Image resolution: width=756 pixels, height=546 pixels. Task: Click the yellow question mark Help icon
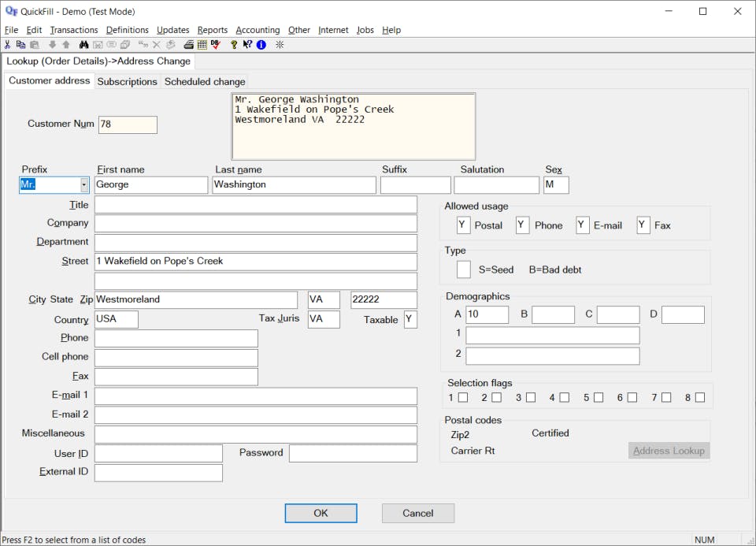point(234,45)
